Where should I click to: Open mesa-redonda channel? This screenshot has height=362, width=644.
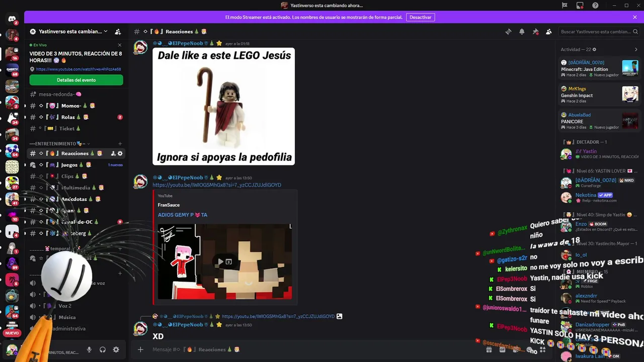(75, 94)
